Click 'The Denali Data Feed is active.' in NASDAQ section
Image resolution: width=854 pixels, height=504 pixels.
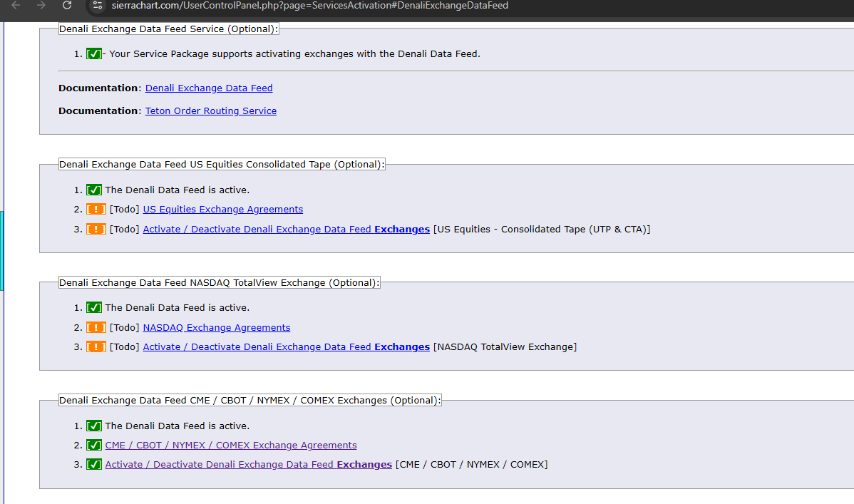(x=177, y=308)
